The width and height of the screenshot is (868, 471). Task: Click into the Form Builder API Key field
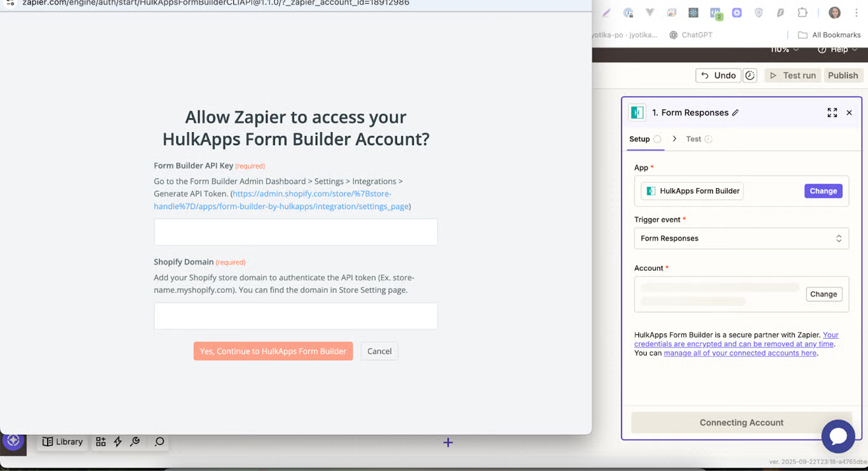[295, 232]
